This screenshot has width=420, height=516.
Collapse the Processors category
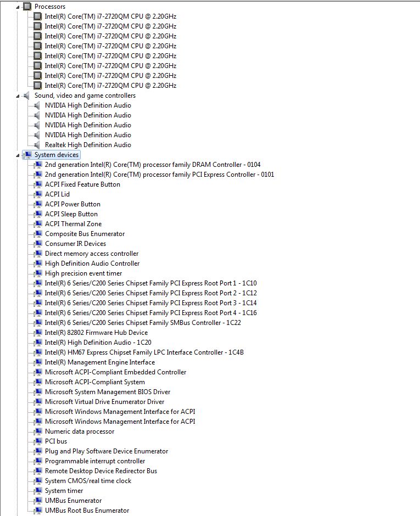click(x=18, y=7)
